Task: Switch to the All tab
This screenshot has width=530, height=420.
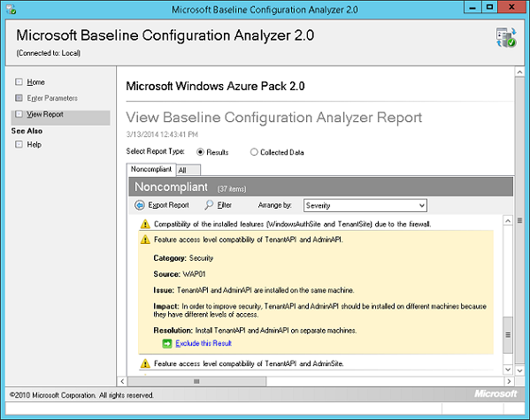Action: point(188,170)
